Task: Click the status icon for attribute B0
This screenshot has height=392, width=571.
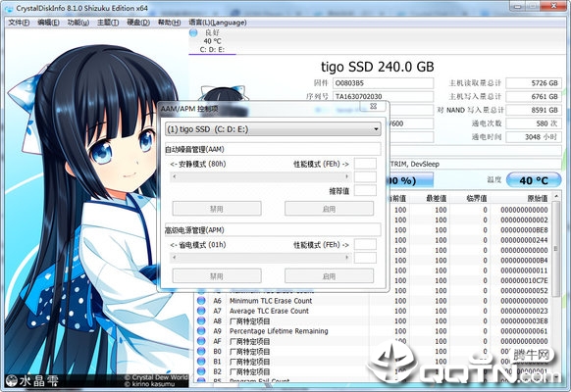Action: [201, 351]
